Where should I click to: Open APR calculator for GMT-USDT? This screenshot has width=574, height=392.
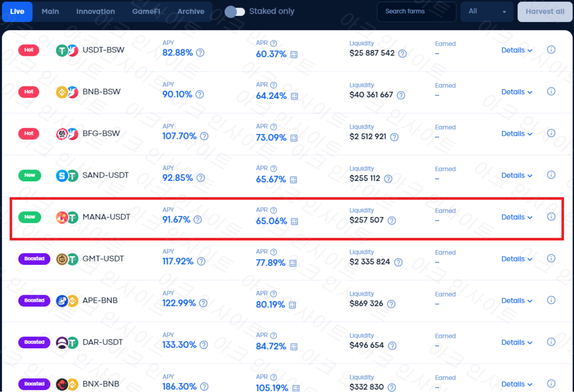[293, 264]
